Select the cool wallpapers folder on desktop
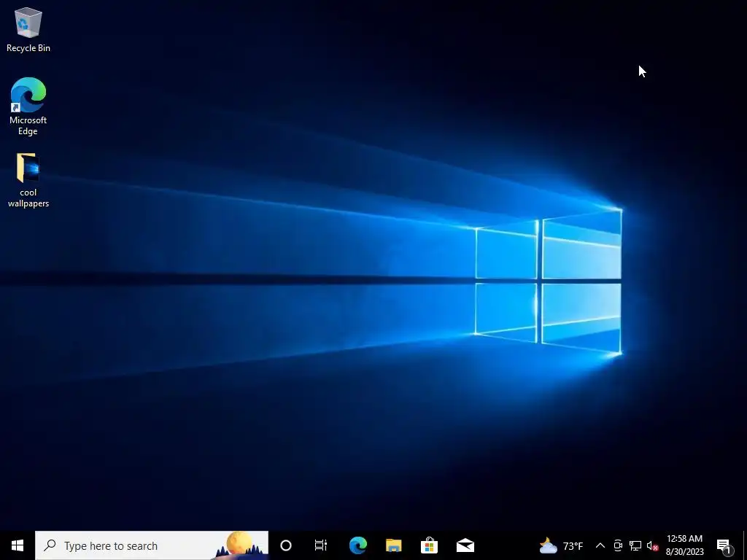747x560 pixels. (28, 181)
